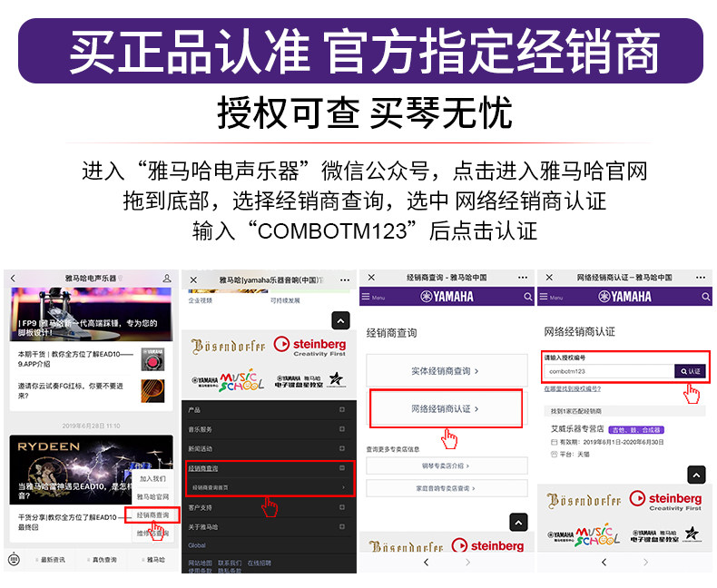The width and height of the screenshot is (717, 588).
Task: Tap the search magnifier on the 经销商查询 page
Action: click(527, 297)
